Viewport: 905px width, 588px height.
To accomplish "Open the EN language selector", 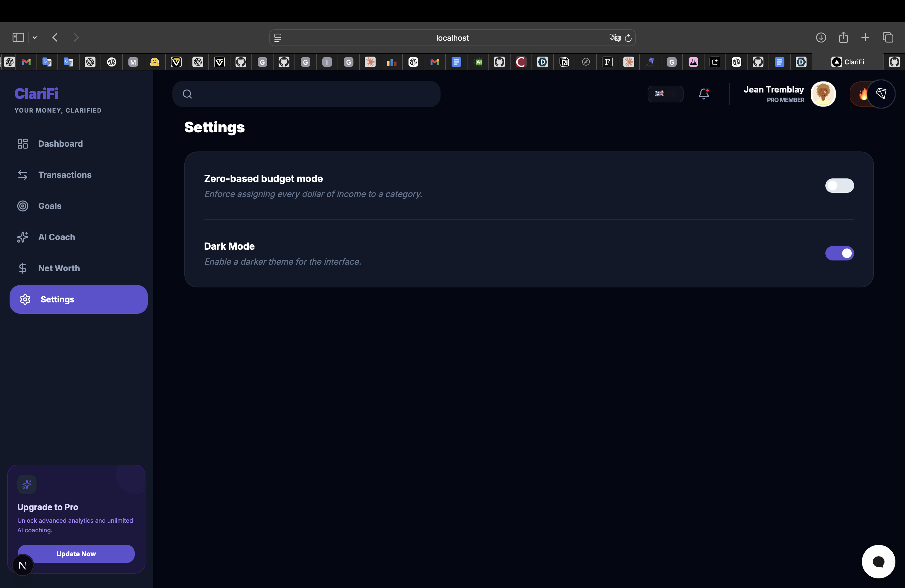I will [x=665, y=94].
